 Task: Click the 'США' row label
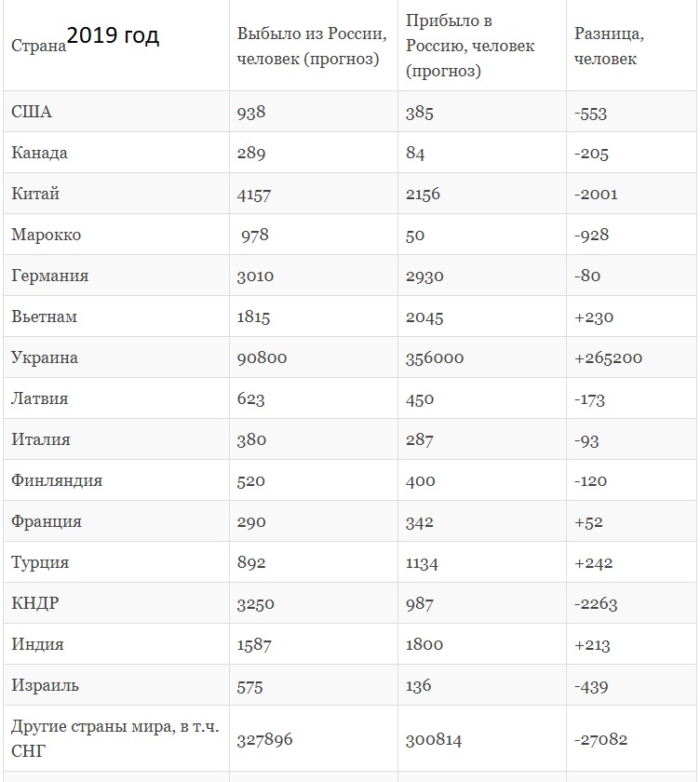tap(32, 112)
